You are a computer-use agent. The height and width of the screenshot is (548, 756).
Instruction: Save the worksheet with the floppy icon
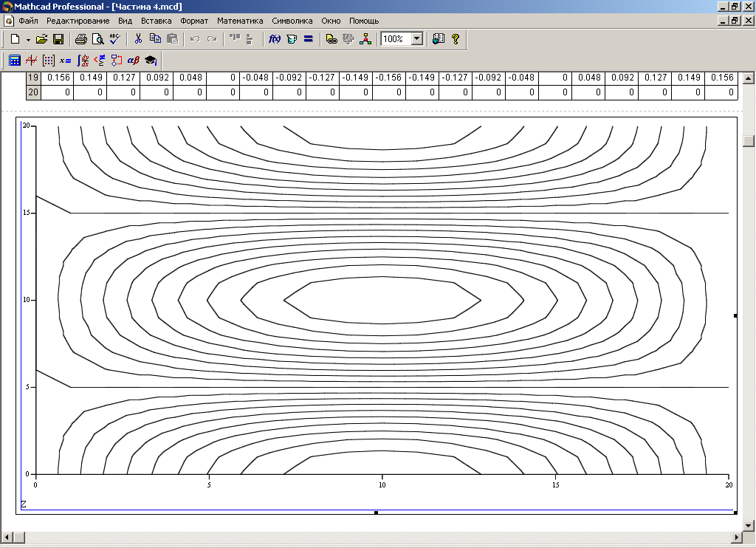58,39
